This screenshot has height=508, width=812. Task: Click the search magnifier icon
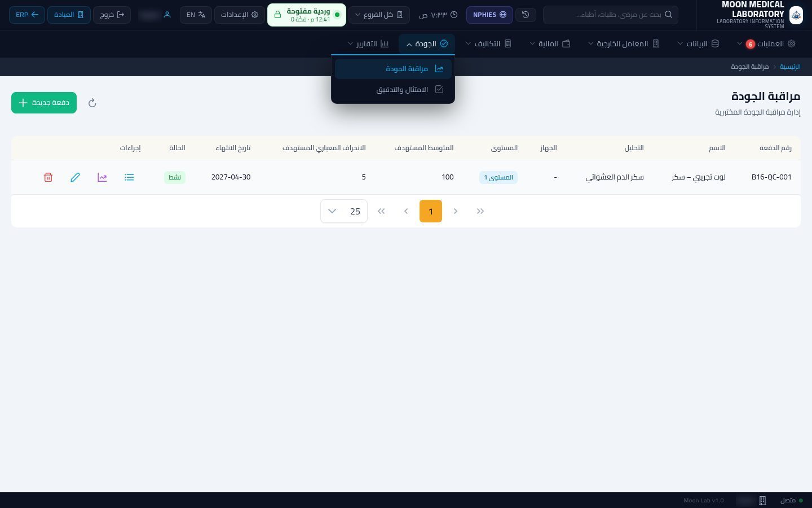click(x=668, y=15)
